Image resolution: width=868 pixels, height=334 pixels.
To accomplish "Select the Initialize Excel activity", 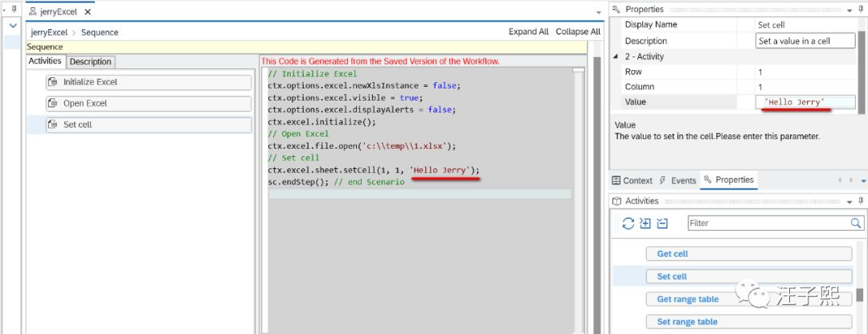I will [x=149, y=82].
